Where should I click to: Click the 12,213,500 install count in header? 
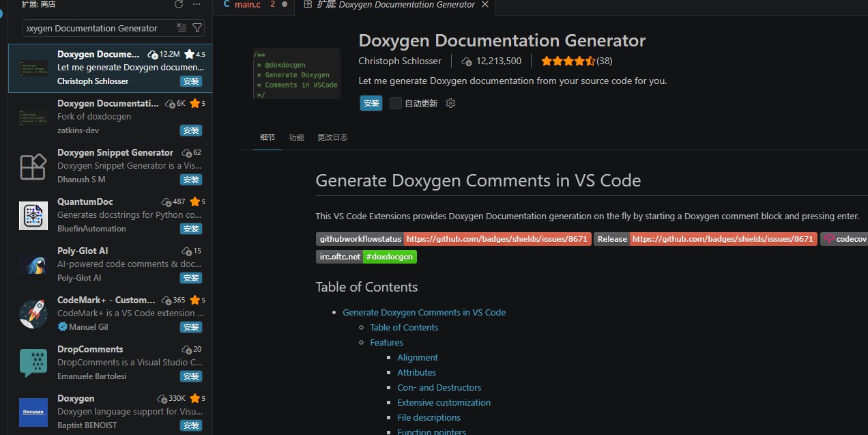[x=491, y=61]
